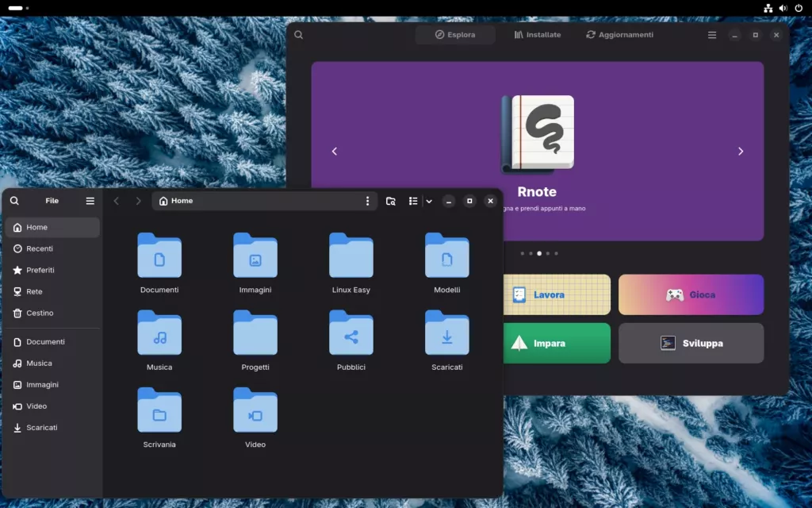Open Immagini bookmark in the sidebar
Image resolution: width=812 pixels, height=508 pixels.
click(x=53, y=385)
